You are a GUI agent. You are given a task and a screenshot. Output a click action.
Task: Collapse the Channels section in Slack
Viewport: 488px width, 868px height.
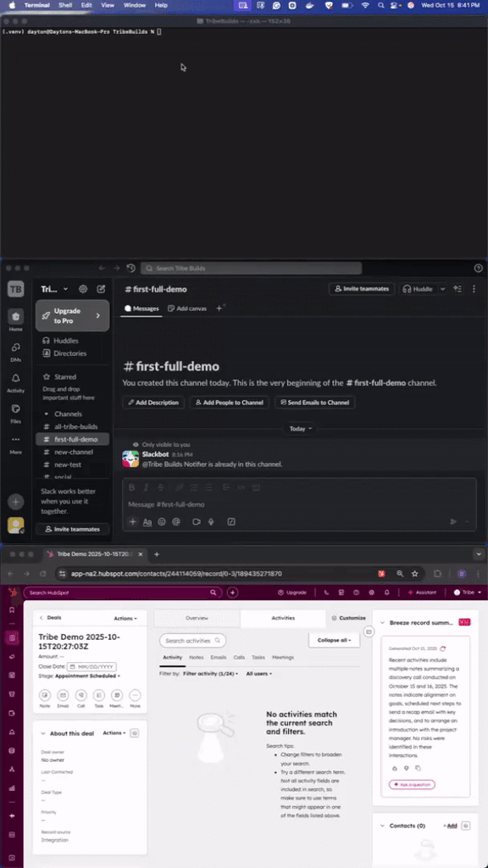(x=46, y=414)
